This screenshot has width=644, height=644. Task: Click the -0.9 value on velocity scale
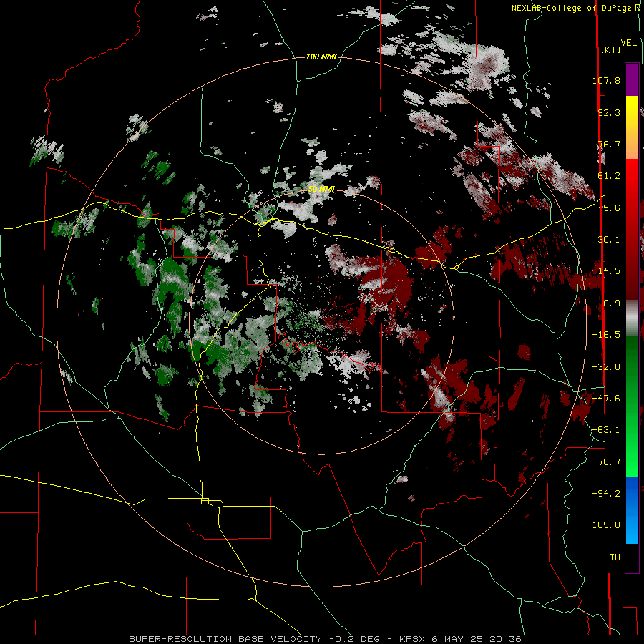tap(609, 303)
